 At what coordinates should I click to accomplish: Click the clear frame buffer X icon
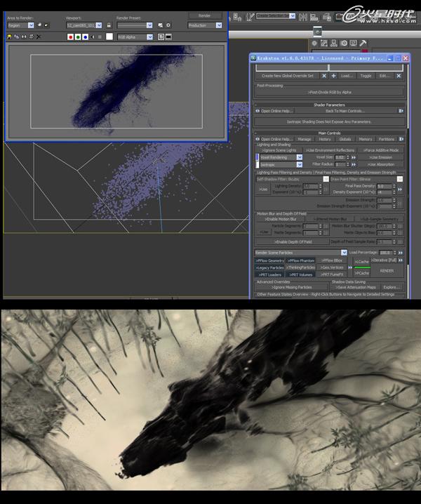pyautogui.click(x=38, y=36)
